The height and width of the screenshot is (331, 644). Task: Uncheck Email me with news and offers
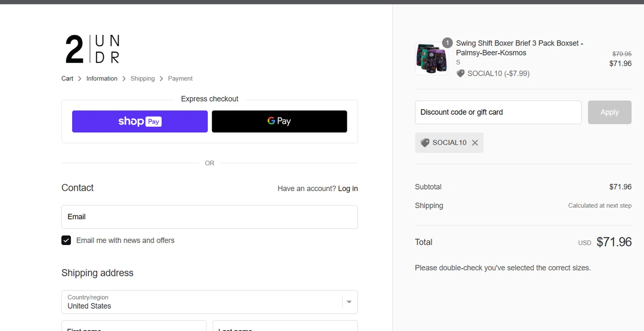[66, 240]
